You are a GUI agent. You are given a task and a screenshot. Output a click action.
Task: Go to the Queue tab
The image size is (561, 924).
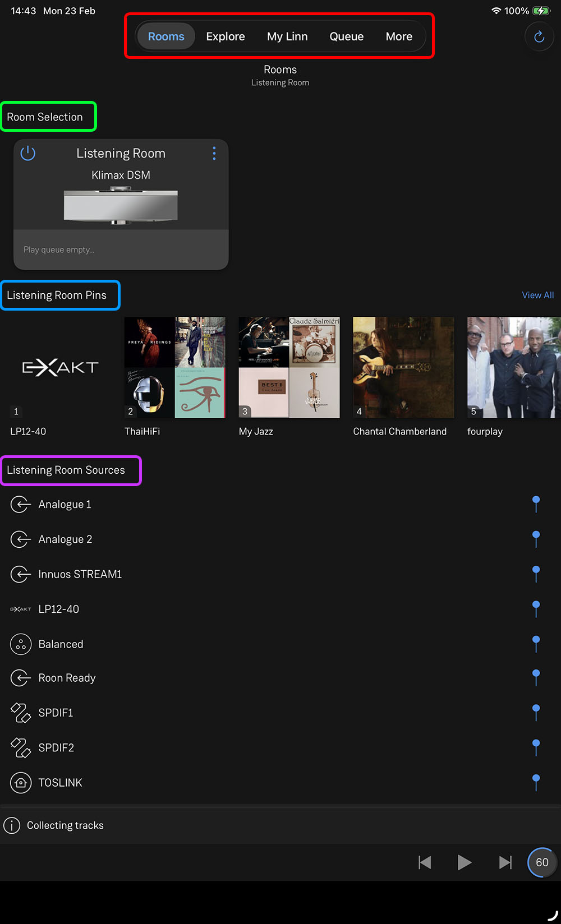click(346, 36)
